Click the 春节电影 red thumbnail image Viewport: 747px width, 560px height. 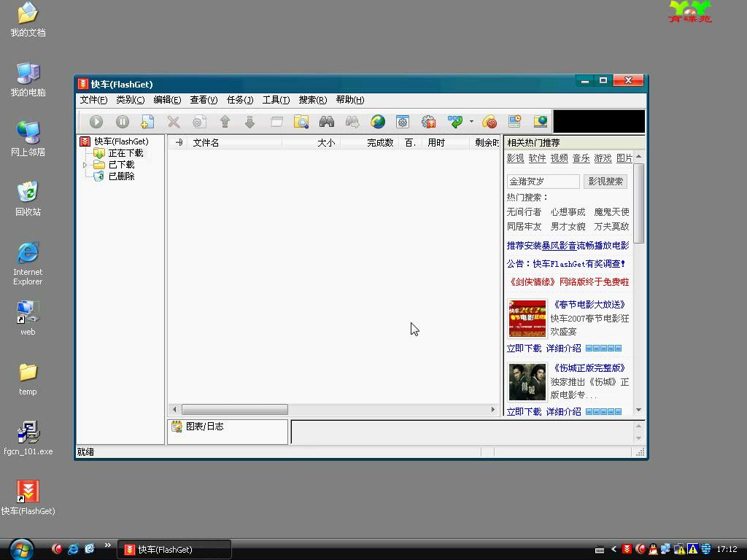(527, 319)
